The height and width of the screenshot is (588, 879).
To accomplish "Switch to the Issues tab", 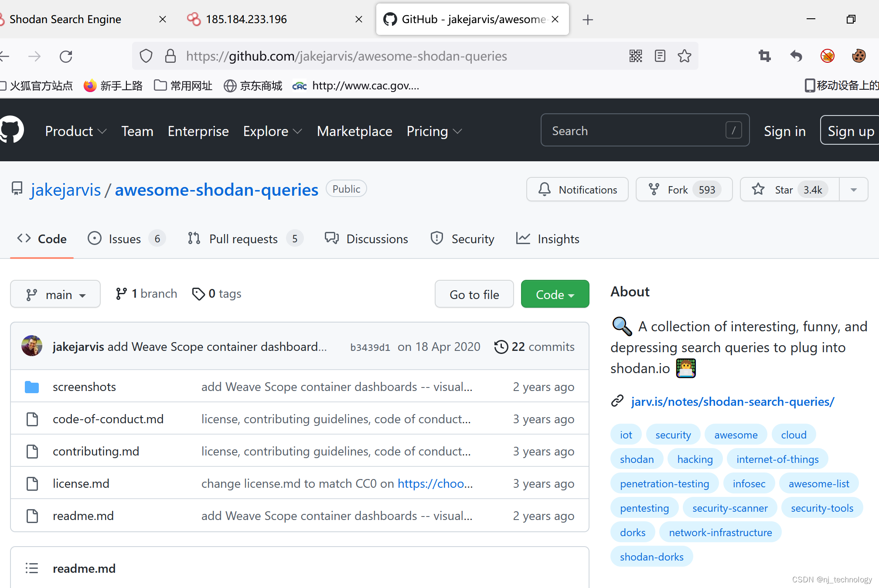I will [126, 239].
